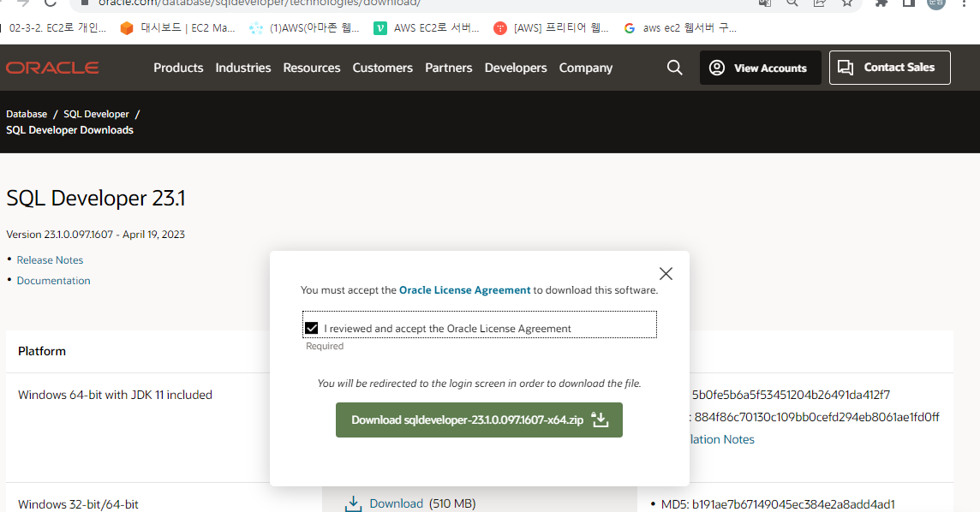Image resolution: width=980 pixels, height=512 pixels.
Task: Click the share page icon in address bar
Action: (819, 3)
